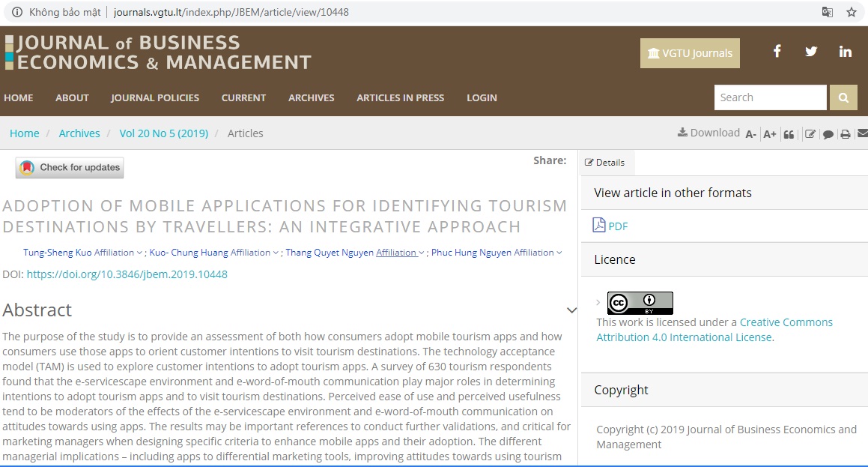Open the CURRENT issue menu item
This screenshot has height=467, width=868.
click(243, 97)
